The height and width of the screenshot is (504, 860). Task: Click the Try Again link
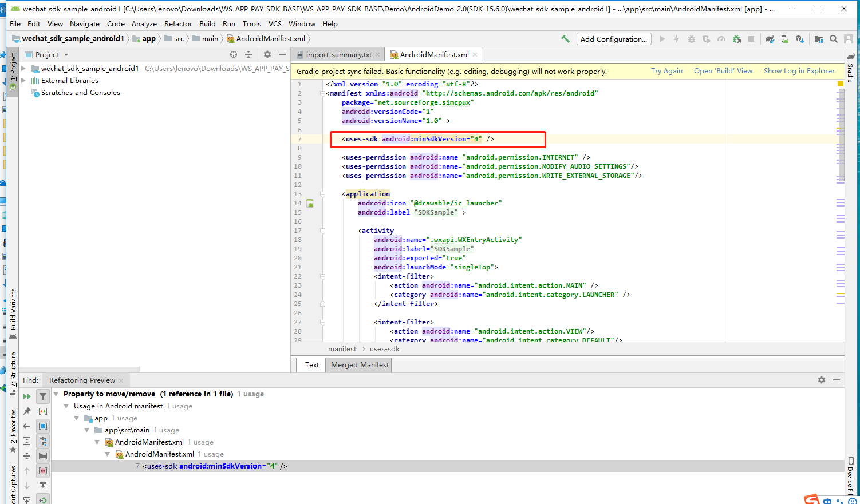666,71
